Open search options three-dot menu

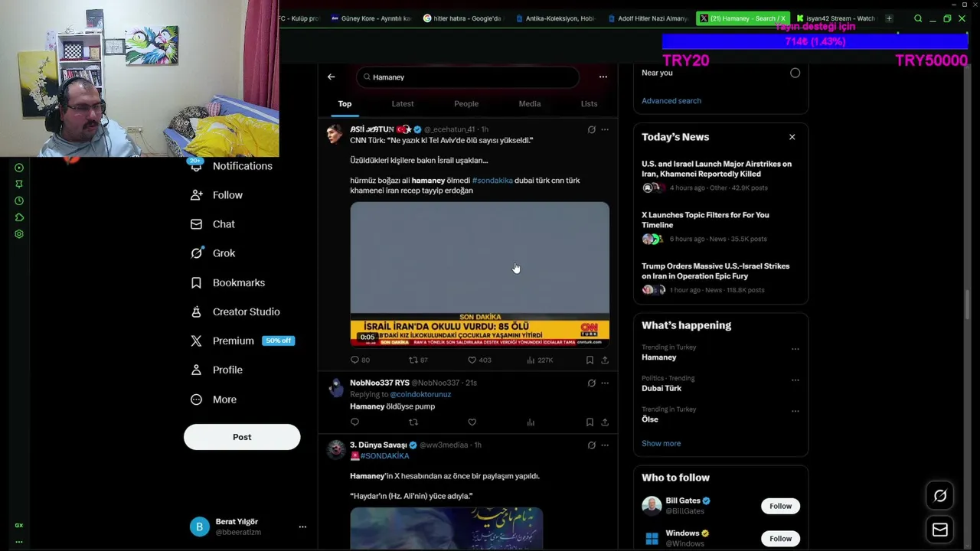point(603,77)
